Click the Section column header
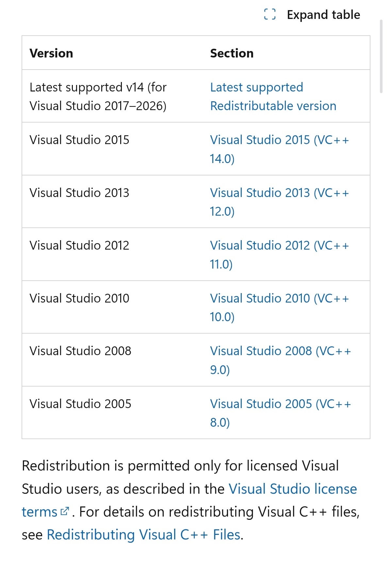Viewport: 392px width, 561px height. [x=232, y=53]
